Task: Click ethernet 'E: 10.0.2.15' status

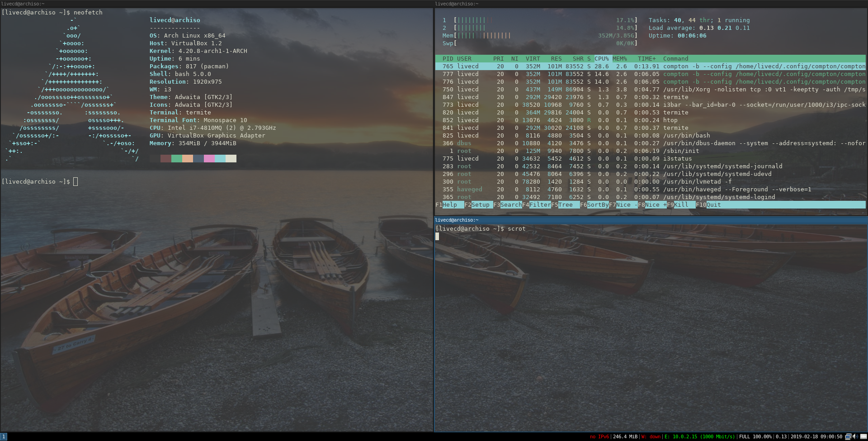Action: pyautogui.click(x=699, y=437)
